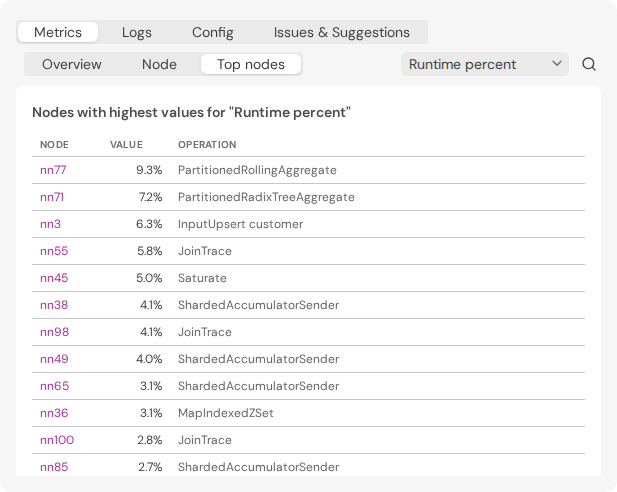Open the Config tab
This screenshot has height=492, width=617.
pyautogui.click(x=212, y=32)
